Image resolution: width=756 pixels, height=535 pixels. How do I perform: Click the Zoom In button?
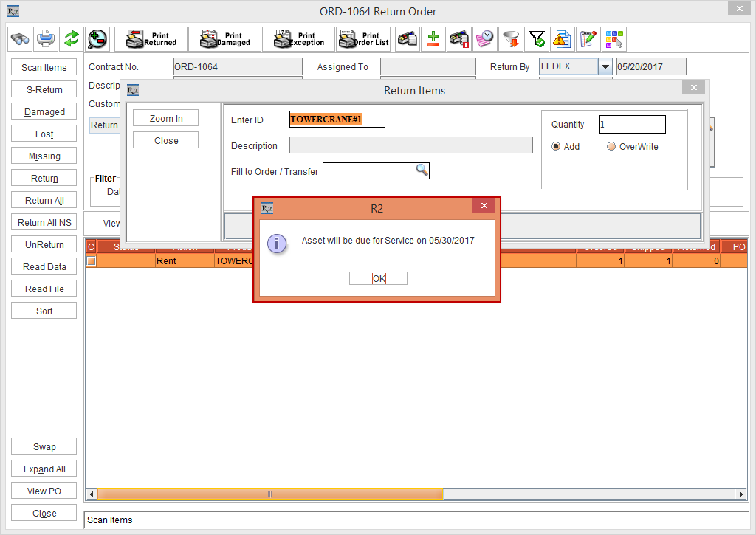(x=166, y=119)
